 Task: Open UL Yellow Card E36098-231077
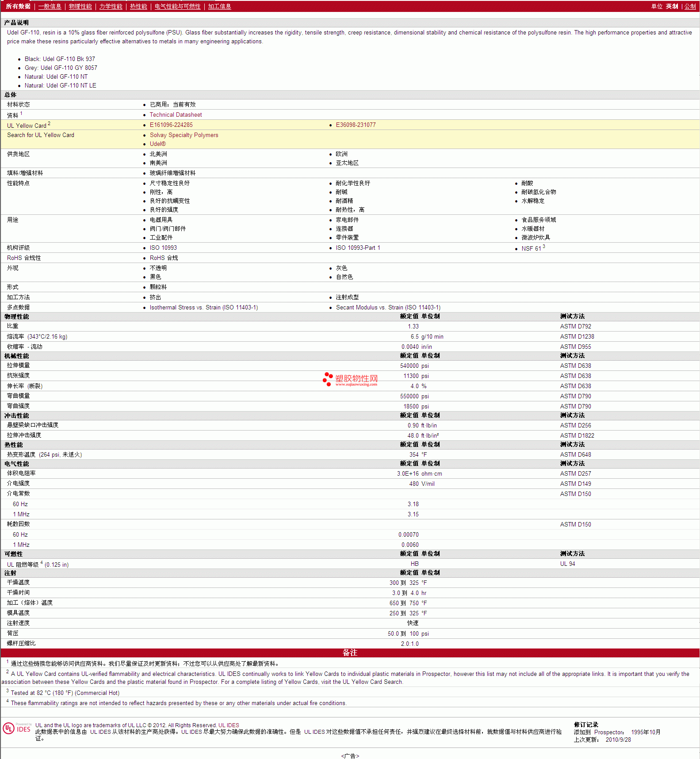(356, 125)
